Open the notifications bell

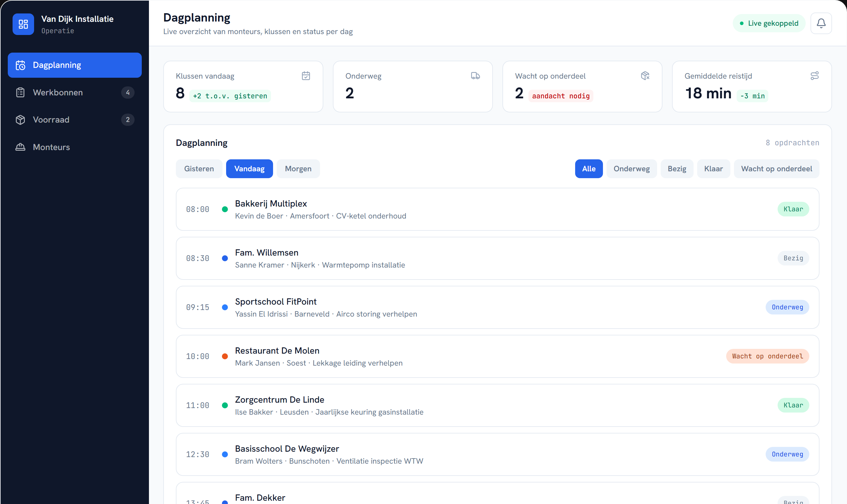[x=821, y=23]
